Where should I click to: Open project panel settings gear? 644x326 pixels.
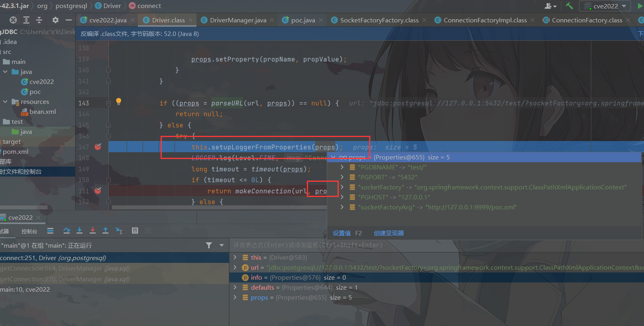(56, 20)
